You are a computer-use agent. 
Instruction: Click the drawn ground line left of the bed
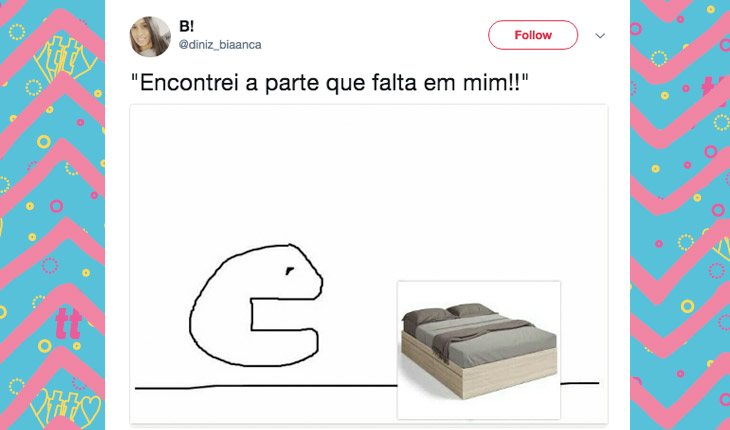coord(265,386)
